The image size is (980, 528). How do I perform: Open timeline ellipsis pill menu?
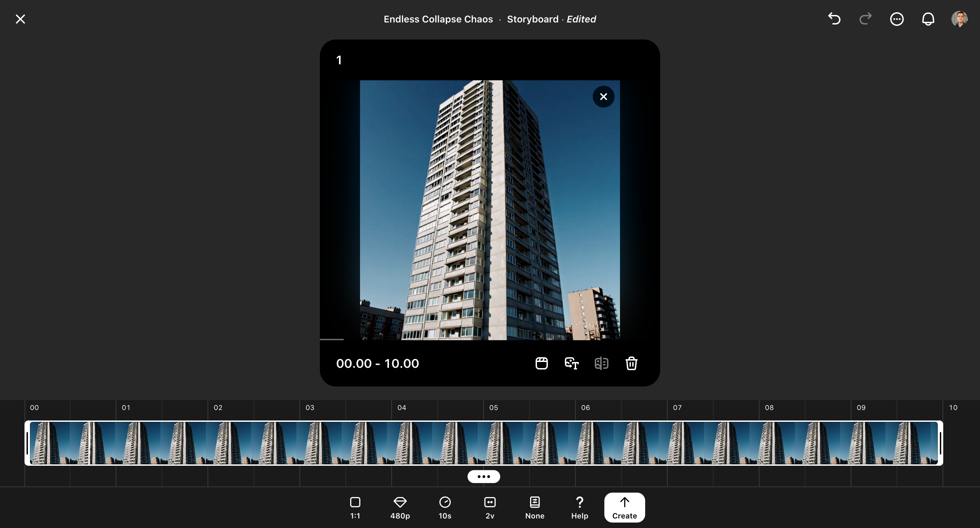(484, 476)
